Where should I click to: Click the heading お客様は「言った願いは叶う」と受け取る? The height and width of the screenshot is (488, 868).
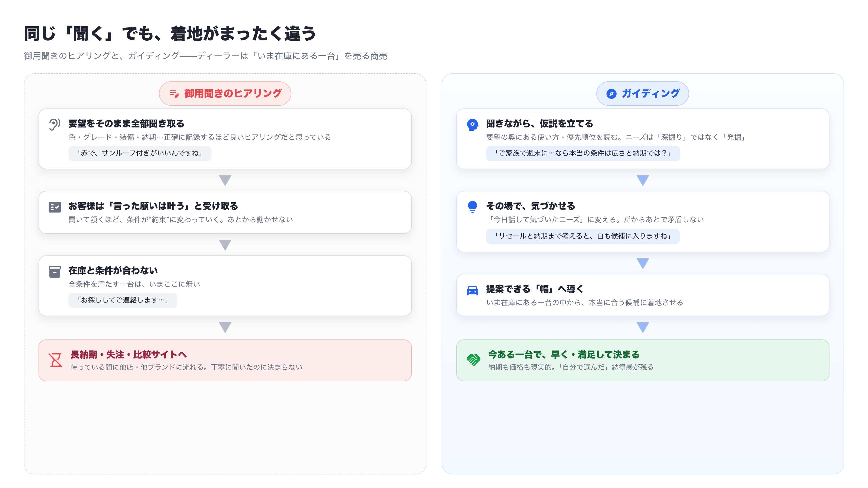pyautogui.click(x=153, y=206)
